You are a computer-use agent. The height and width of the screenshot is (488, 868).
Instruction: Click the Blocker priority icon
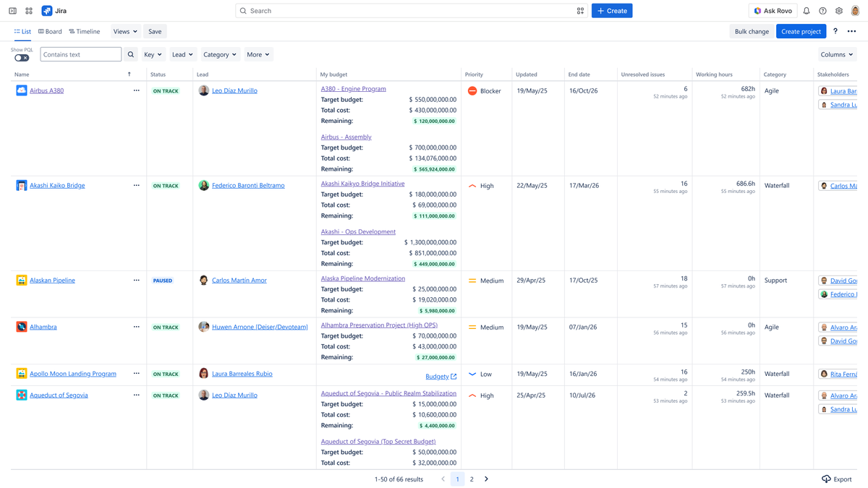tap(472, 91)
